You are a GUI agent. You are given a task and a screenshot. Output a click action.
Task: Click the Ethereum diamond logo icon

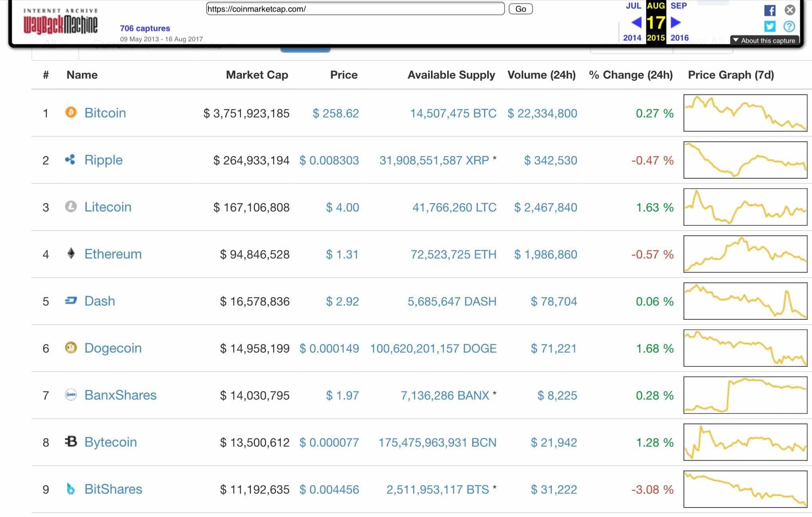[71, 254]
